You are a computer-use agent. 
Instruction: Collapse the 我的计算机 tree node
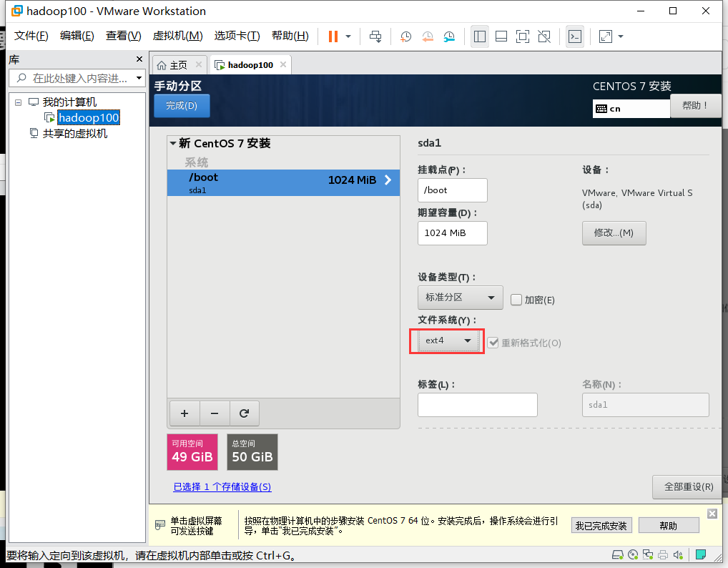(x=18, y=102)
